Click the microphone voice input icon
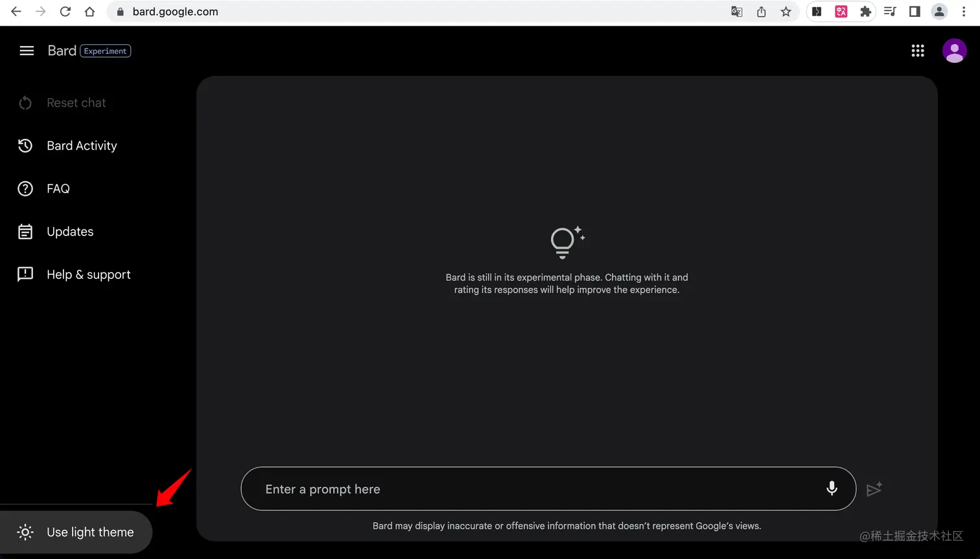The width and height of the screenshot is (980, 559). pyautogui.click(x=832, y=488)
